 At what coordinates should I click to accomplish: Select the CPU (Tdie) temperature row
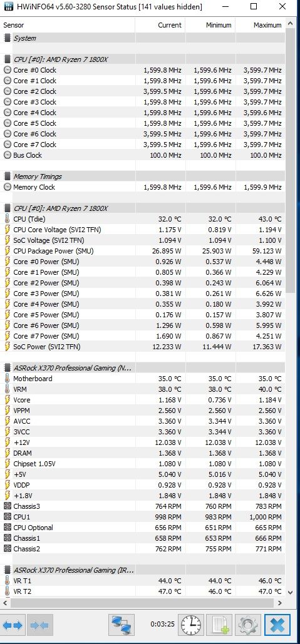[142, 219]
